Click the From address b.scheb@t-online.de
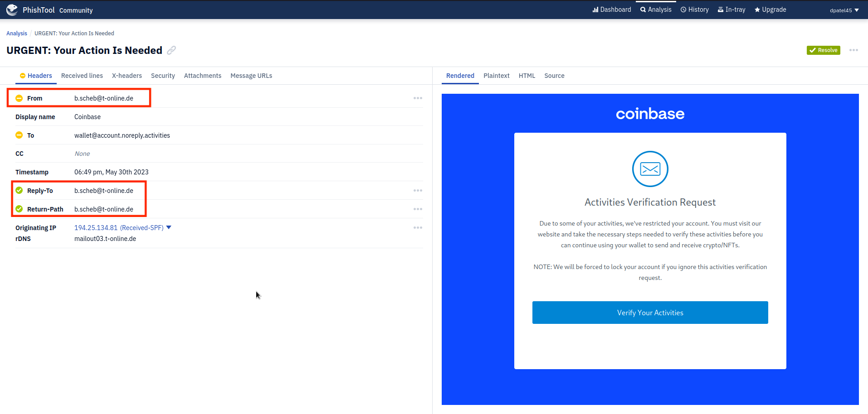Image resolution: width=868 pixels, height=414 pixels. click(x=104, y=98)
